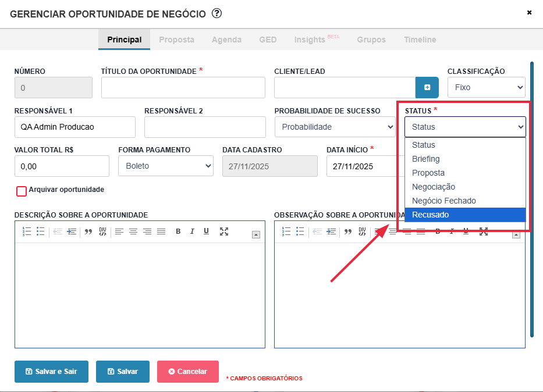Open the Probabilidade de Sucesso dropdown
Screen dimensions: 543x392
335,127
